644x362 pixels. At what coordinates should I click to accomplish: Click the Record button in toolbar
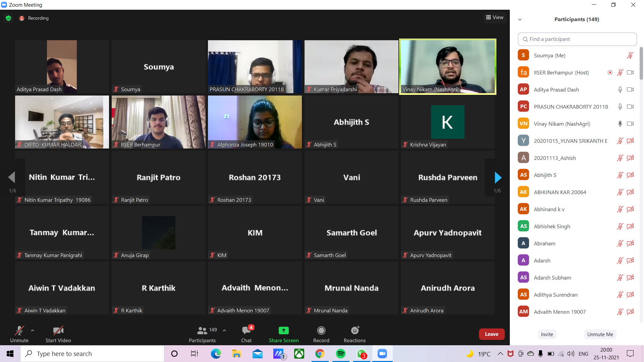(x=321, y=334)
